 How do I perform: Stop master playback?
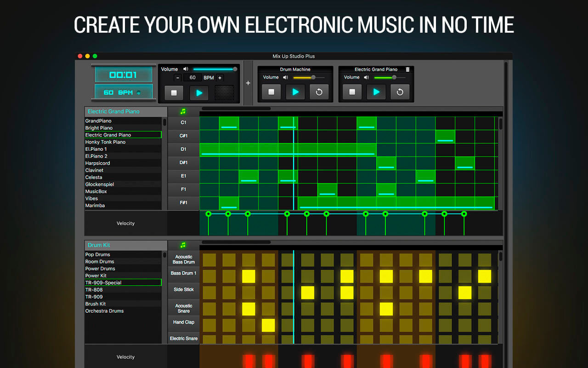pos(174,92)
